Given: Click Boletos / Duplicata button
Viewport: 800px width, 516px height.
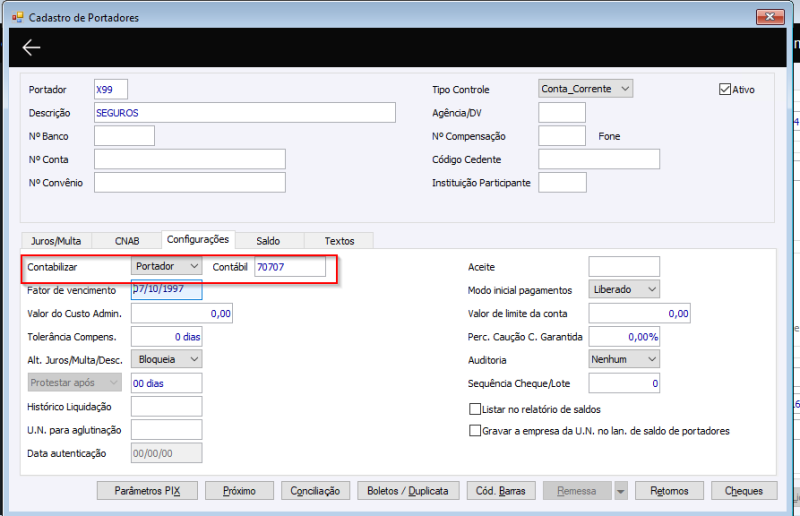Looking at the screenshot, I should pos(408,491).
